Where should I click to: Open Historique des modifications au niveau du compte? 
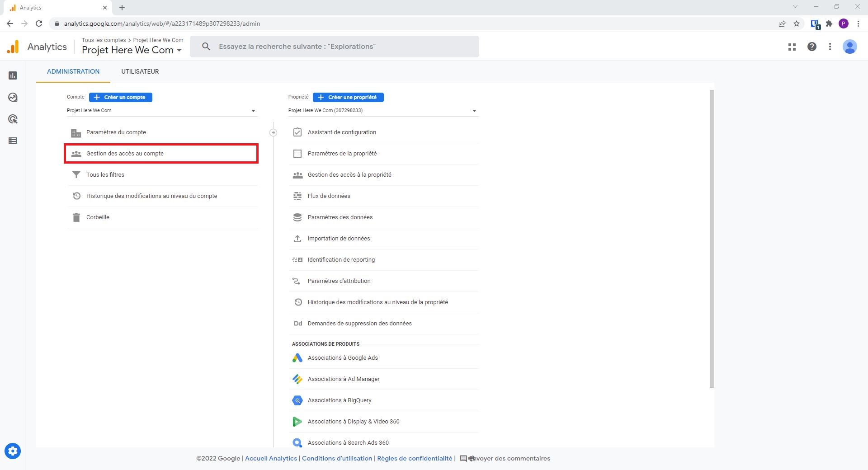pyautogui.click(x=163, y=196)
